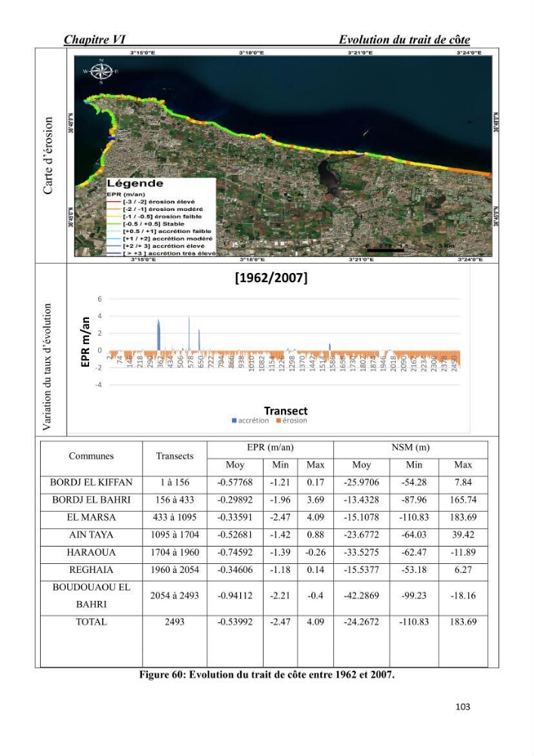Click the 'Variation du taux d'évolution' vertical label

(47, 367)
